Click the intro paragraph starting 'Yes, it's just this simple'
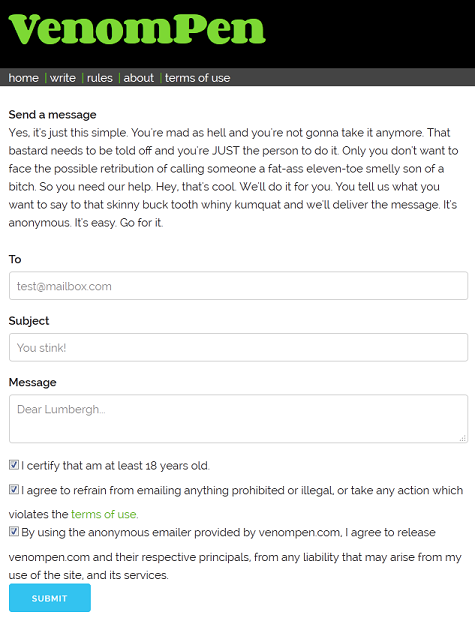 point(234,177)
